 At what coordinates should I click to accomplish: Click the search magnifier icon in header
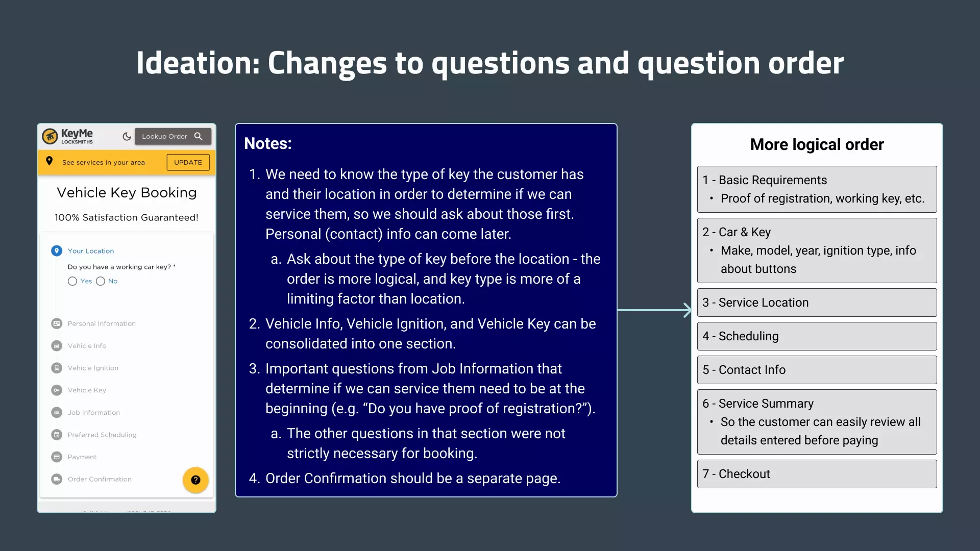pyautogui.click(x=199, y=136)
